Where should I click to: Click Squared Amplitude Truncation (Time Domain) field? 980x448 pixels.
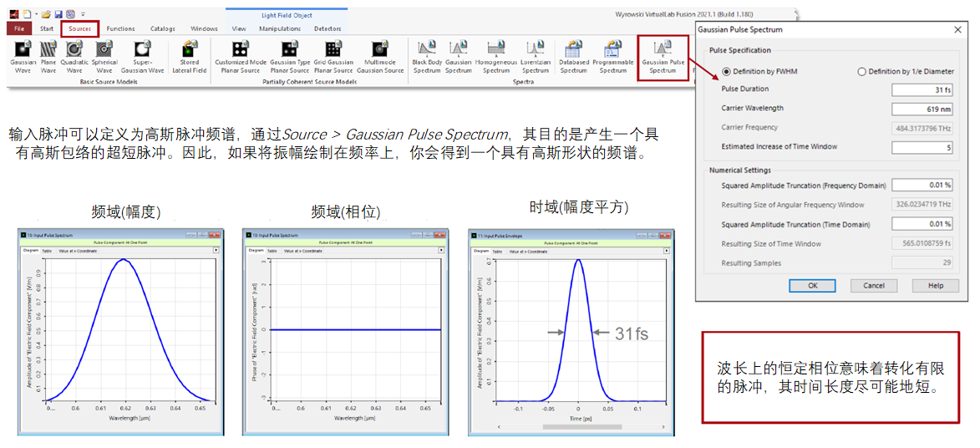tap(922, 224)
